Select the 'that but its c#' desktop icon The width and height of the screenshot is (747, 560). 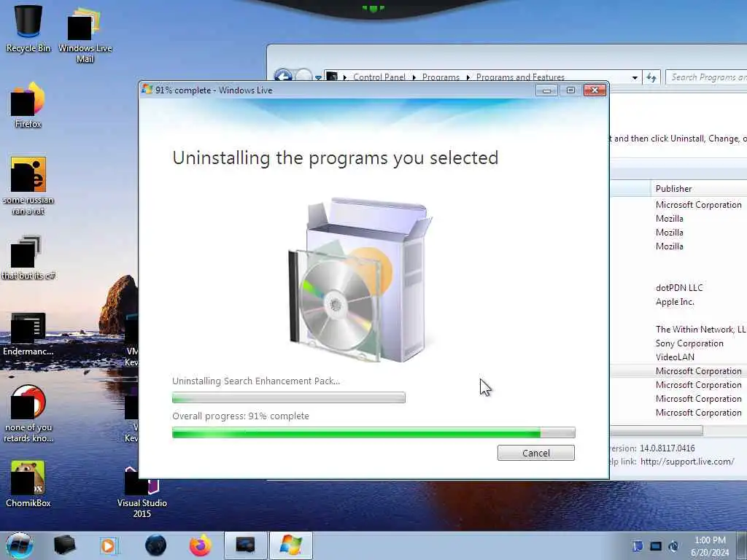tap(28, 257)
